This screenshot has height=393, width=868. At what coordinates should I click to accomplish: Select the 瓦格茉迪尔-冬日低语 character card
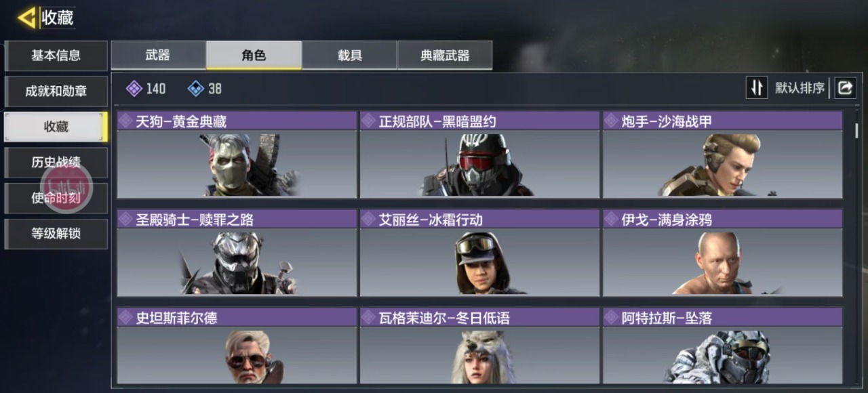479,346
